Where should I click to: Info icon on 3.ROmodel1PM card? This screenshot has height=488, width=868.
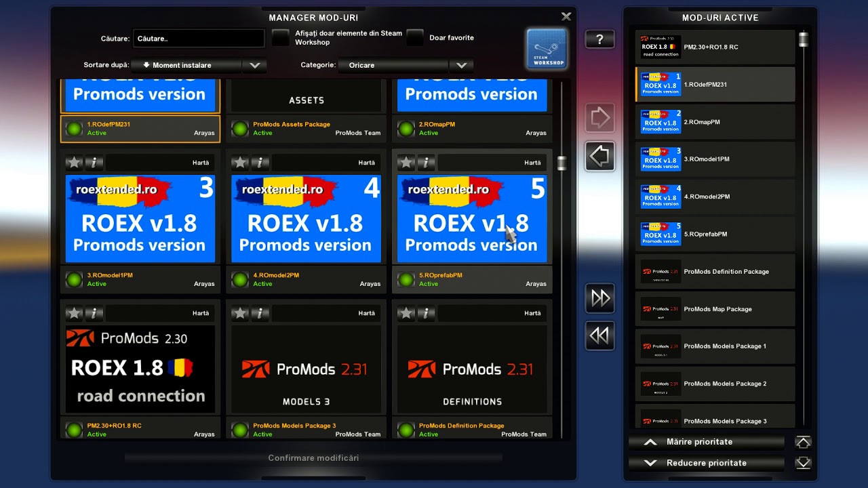(94, 163)
